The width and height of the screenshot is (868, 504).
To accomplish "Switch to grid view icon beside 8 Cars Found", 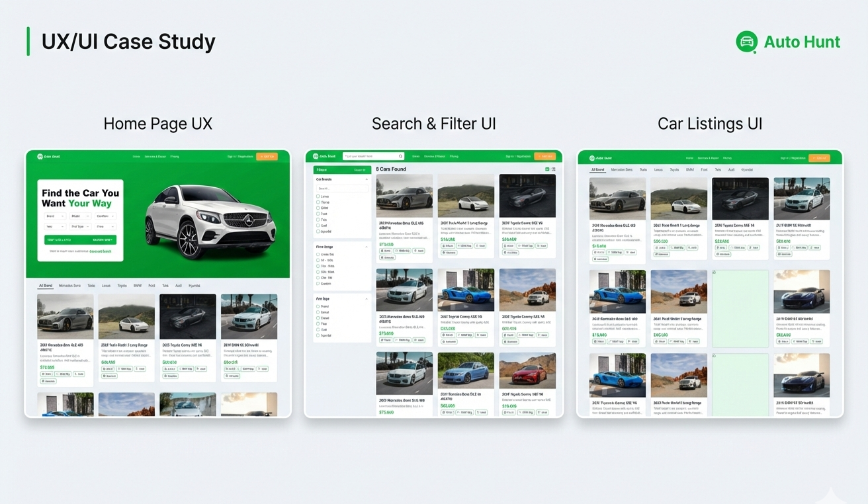I will (547, 169).
